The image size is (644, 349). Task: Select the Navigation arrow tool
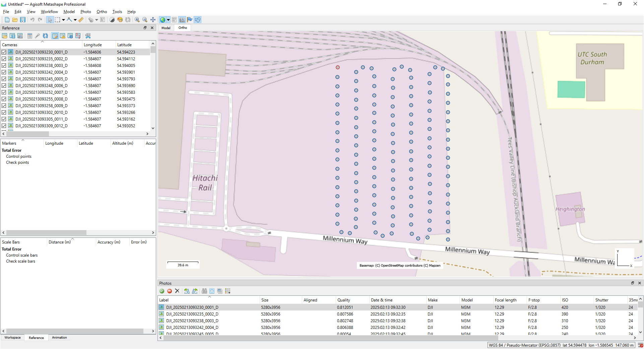pyautogui.click(x=50, y=20)
